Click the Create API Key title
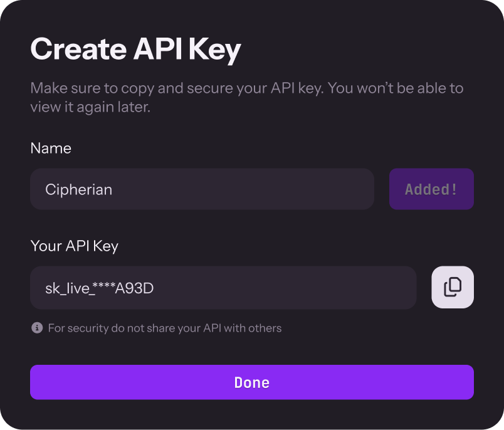Image resolution: width=504 pixels, height=430 pixels. 136,48
